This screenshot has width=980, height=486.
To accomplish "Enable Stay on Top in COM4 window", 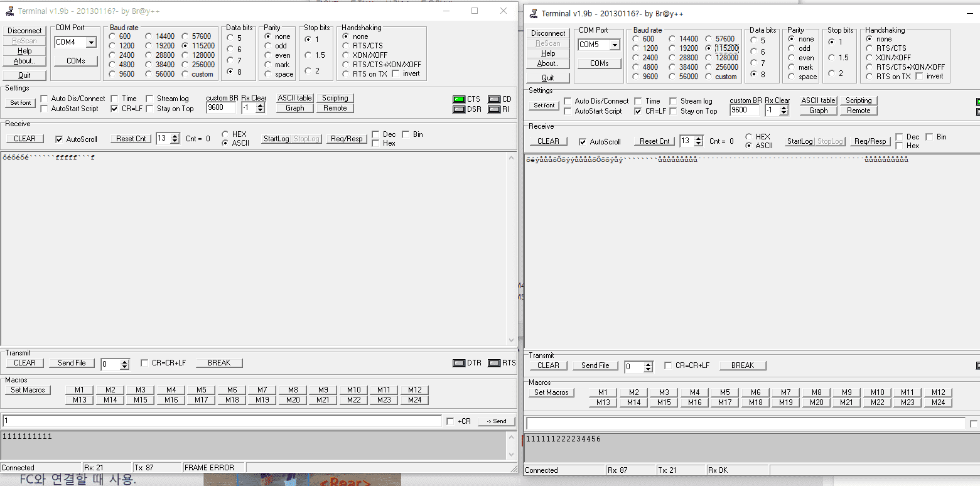I will 149,109.
